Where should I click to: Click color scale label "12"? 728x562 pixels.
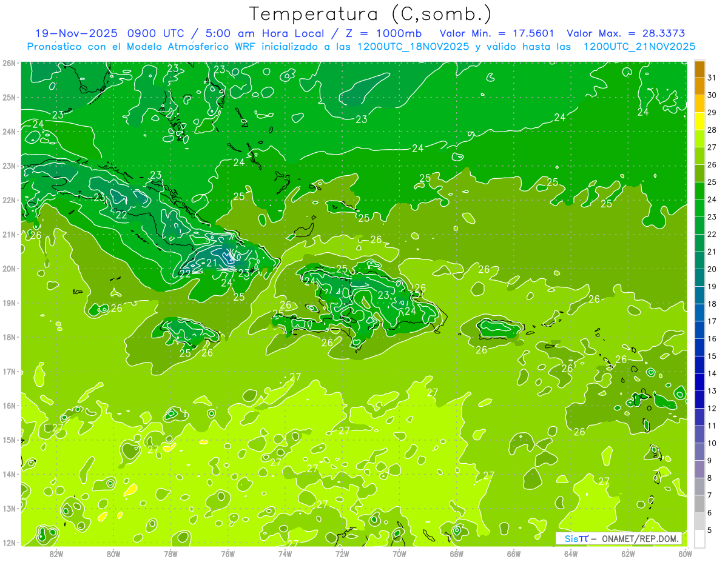712,409
